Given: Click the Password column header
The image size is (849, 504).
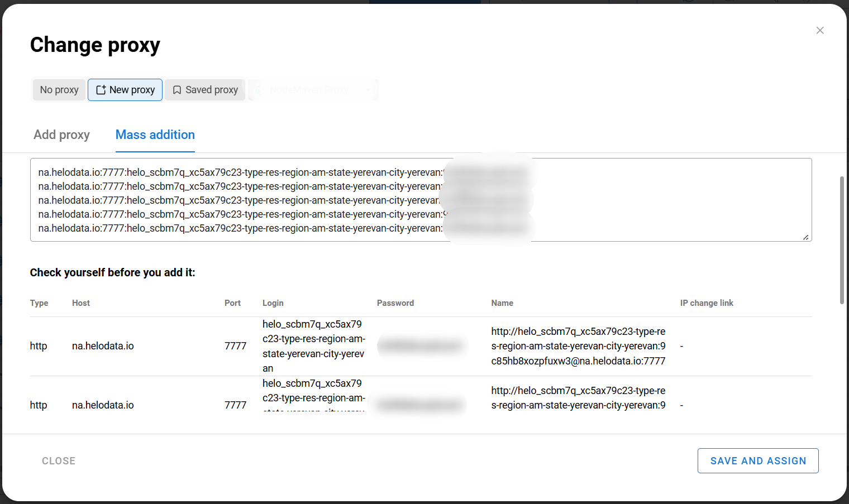Looking at the screenshot, I should 395,303.
